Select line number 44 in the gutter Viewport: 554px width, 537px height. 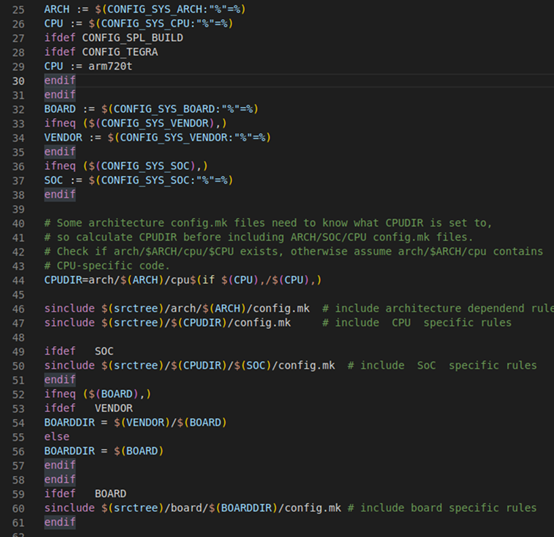[x=18, y=281]
